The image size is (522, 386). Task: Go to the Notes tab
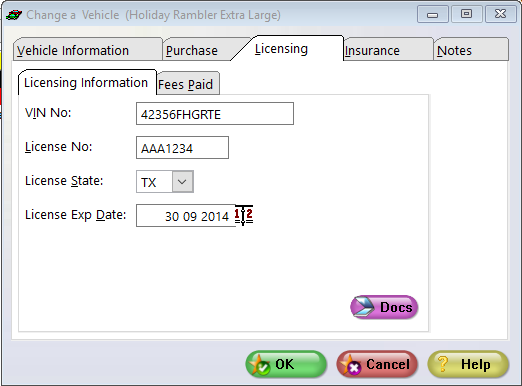pos(471,49)
